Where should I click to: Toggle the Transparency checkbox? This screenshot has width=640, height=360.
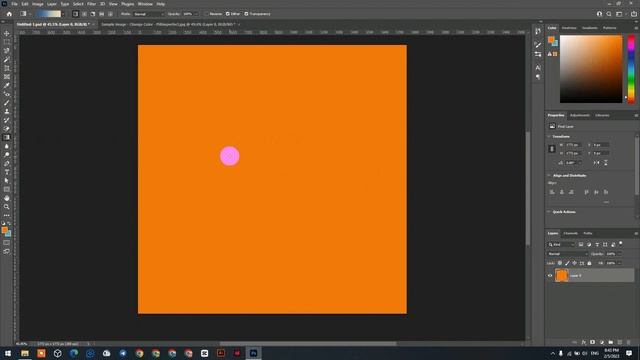click(246, 14)
